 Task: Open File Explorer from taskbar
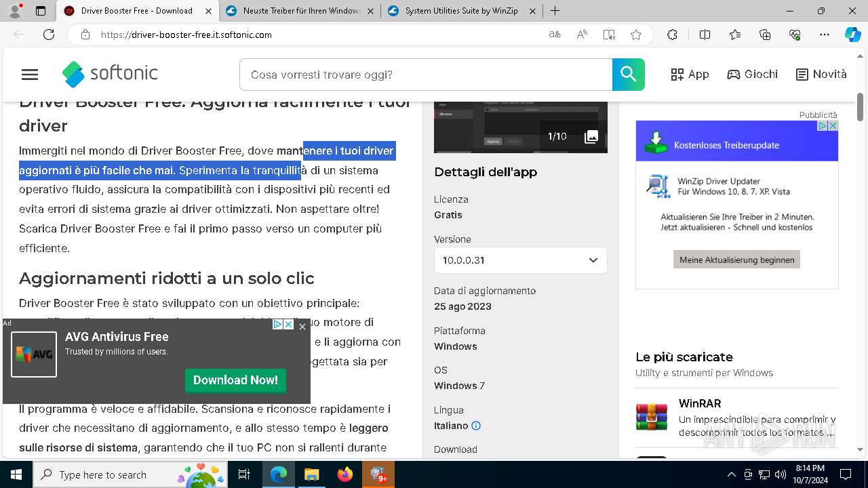coord(311,474)
